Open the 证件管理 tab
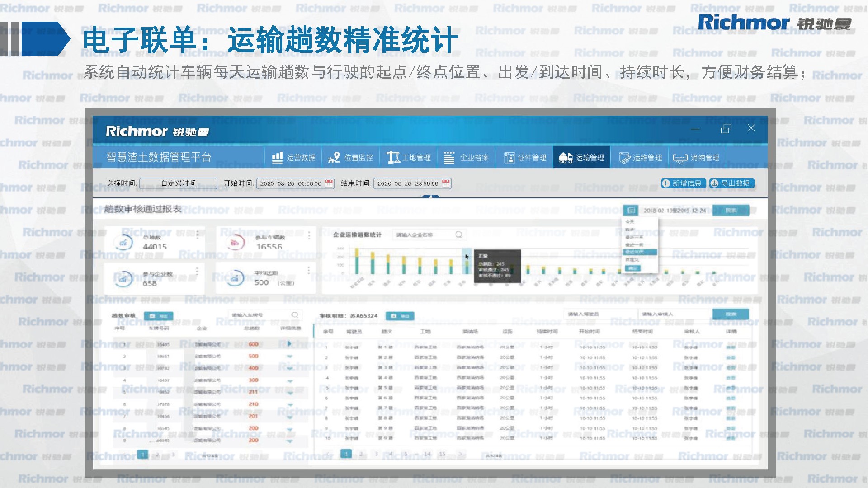868x488 pixels. click(x=524, y=157)
